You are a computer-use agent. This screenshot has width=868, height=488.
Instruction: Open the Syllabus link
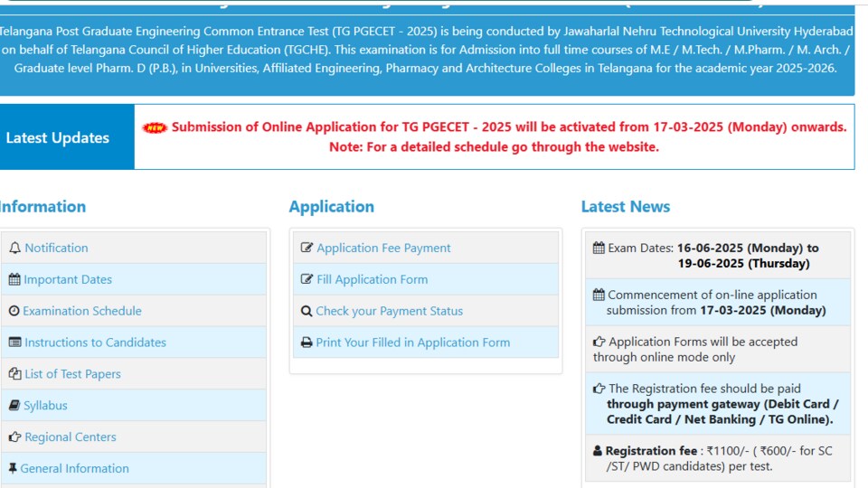[45, 406]
